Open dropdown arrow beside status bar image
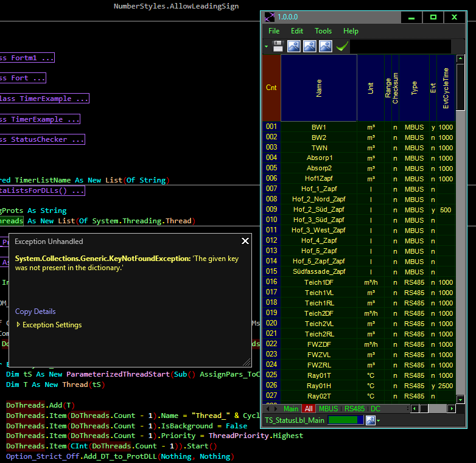The height and width of the screenshot is (463, 476). click(378, 420)
